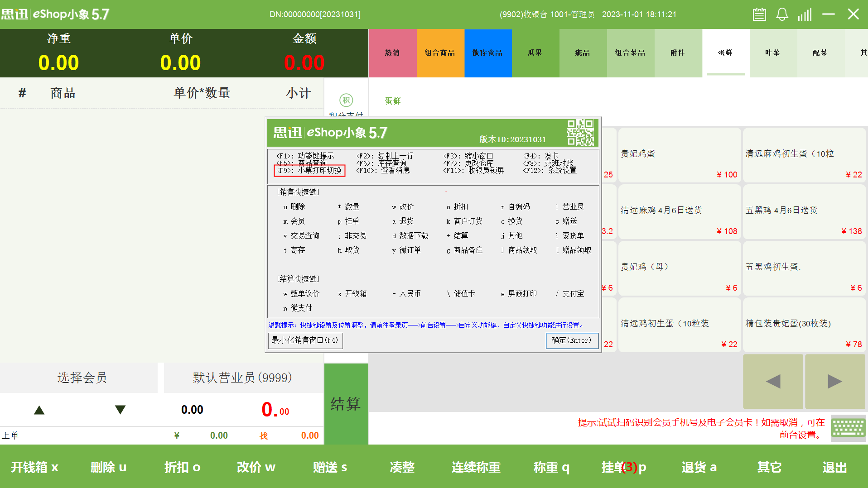Click 确定(Enter) button in dialog

[572, 340]
